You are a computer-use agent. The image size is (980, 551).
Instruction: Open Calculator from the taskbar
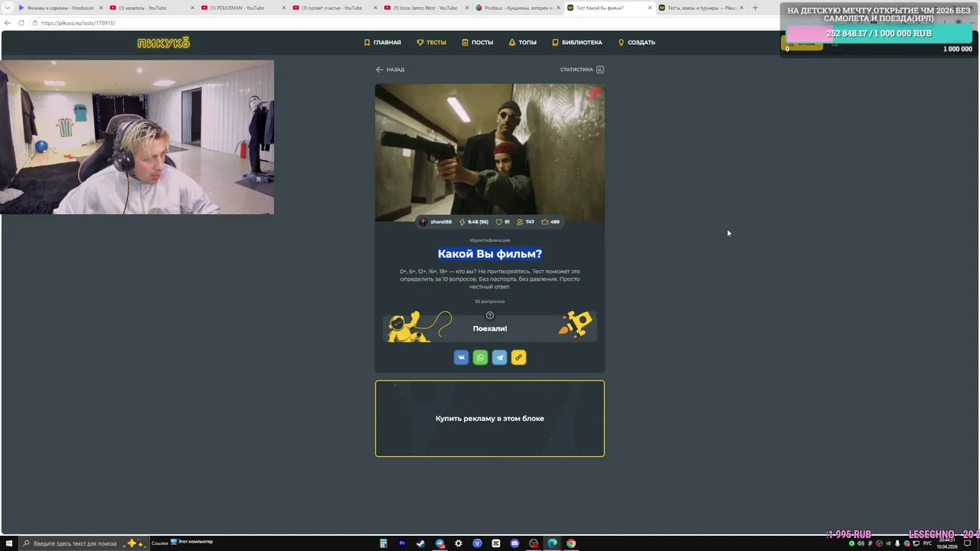pos(384,543)
